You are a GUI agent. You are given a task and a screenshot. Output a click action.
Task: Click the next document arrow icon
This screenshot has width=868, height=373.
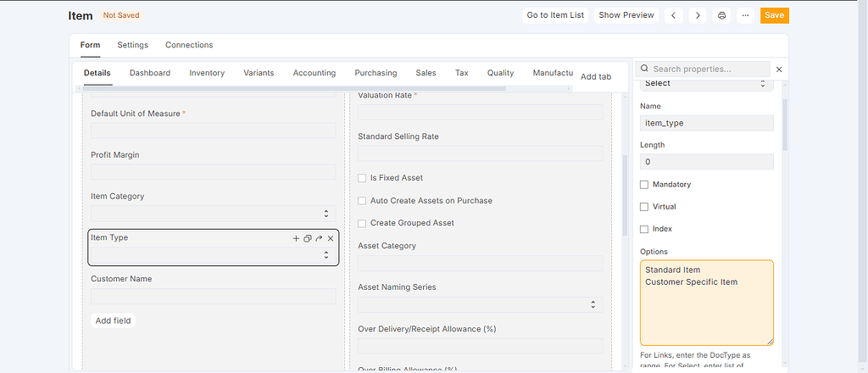[x=698, y=15]
